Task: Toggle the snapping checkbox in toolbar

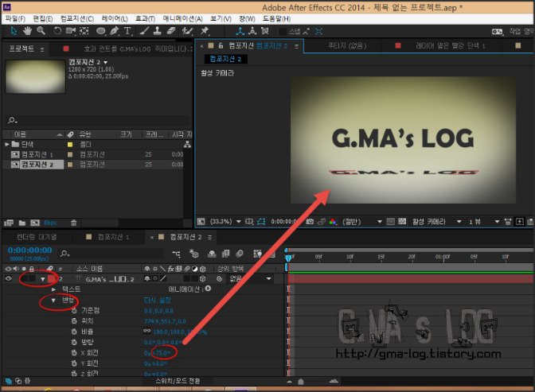Action: [283, 32]
